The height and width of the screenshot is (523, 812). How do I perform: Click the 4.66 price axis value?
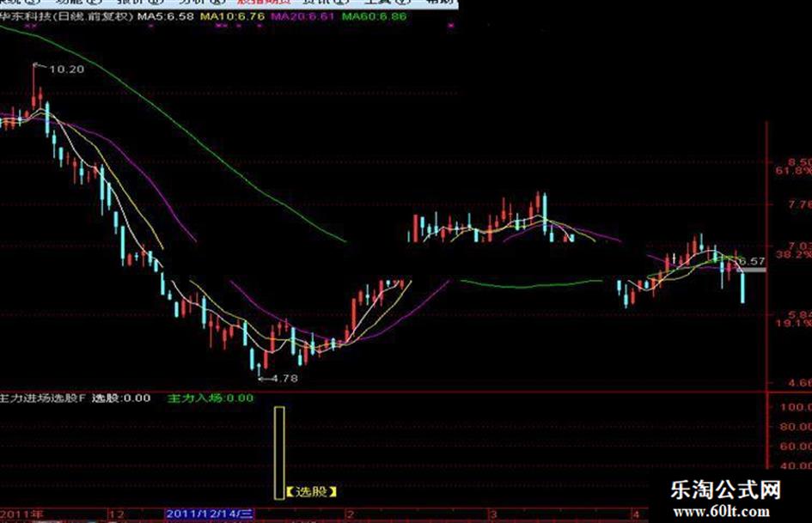[x=800, y=383]
